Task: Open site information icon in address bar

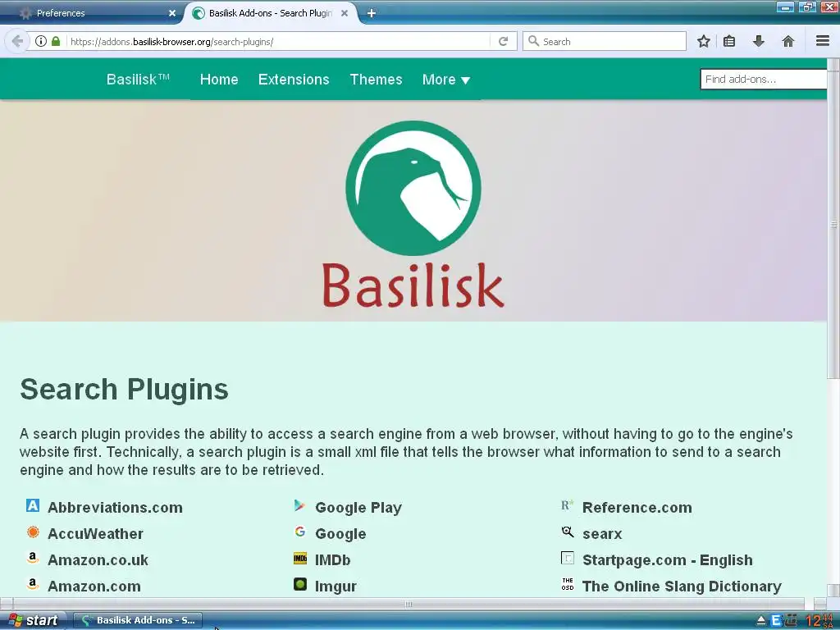Action: pos(41,41)
